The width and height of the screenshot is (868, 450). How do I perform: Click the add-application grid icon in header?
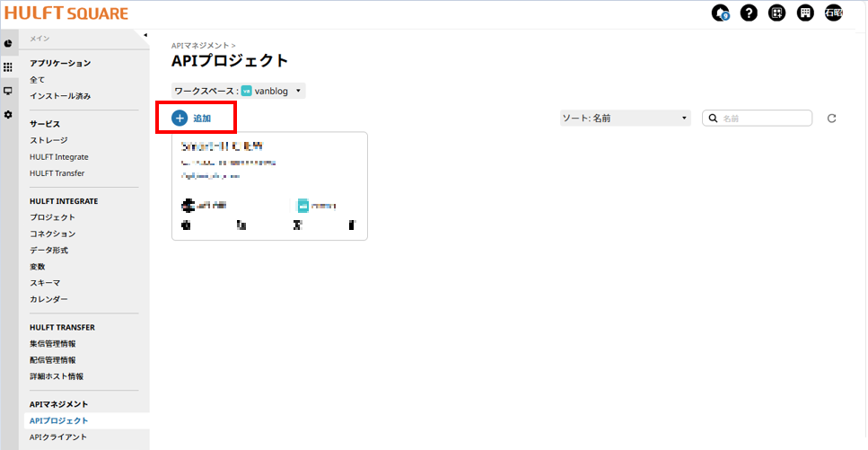click(x=776, y=13)
